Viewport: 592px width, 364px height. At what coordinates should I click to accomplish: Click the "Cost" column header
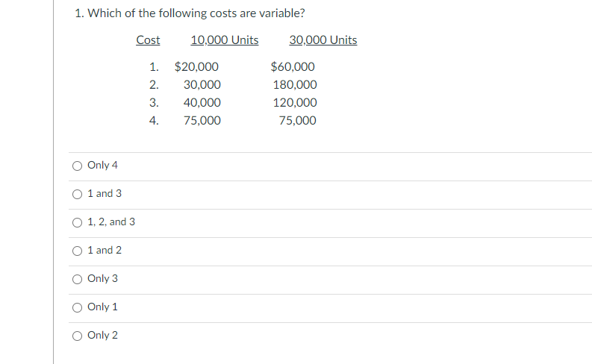click(148, 40)
